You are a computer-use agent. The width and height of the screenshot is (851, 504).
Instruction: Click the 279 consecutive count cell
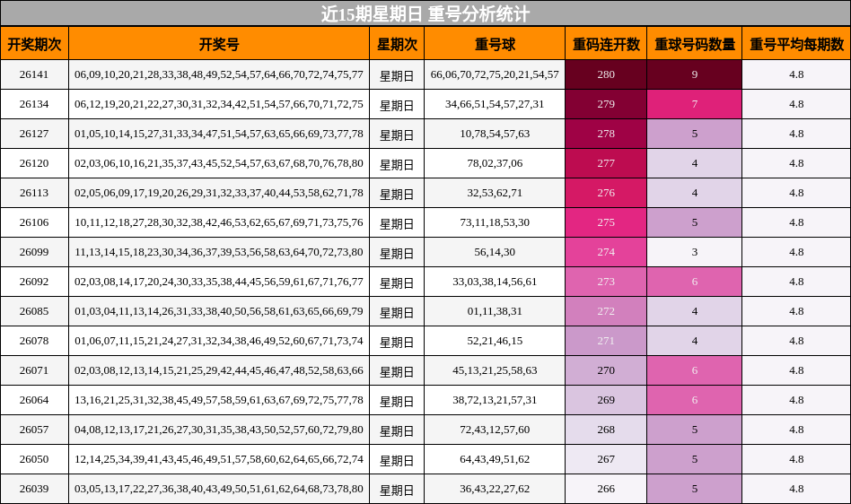point(606,104)
